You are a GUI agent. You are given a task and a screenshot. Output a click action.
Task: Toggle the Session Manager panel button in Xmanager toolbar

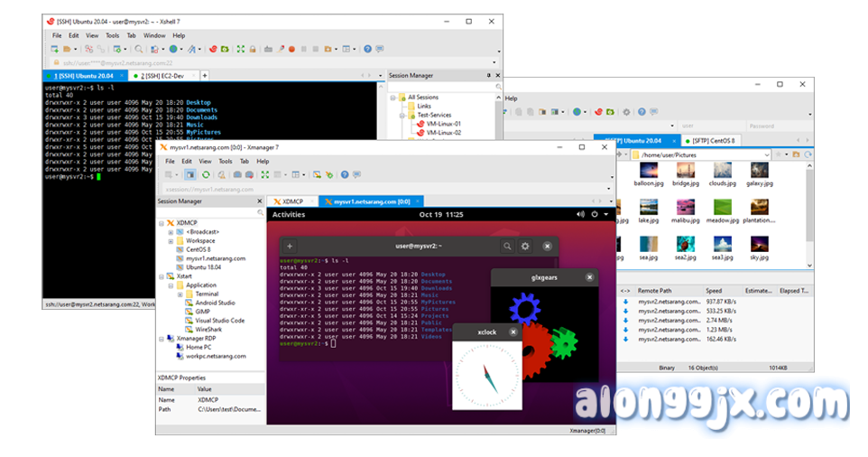(189, 174)
